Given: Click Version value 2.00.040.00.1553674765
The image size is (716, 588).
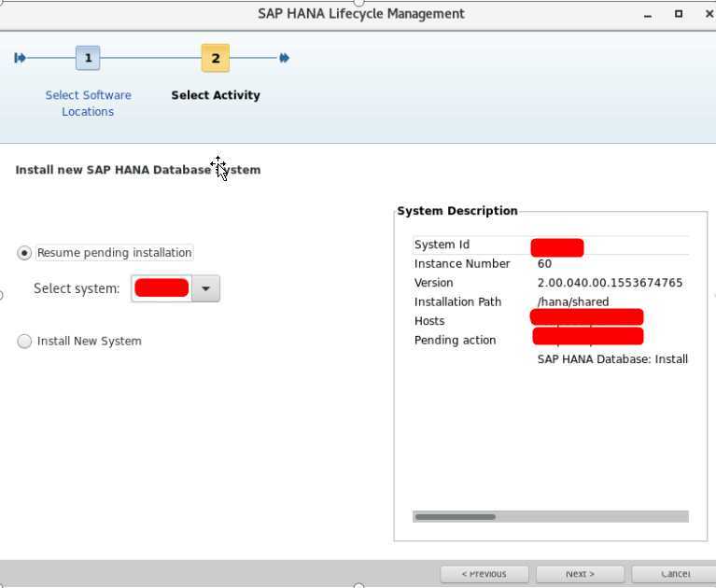Looking at the screenshot, I should 610,283.
